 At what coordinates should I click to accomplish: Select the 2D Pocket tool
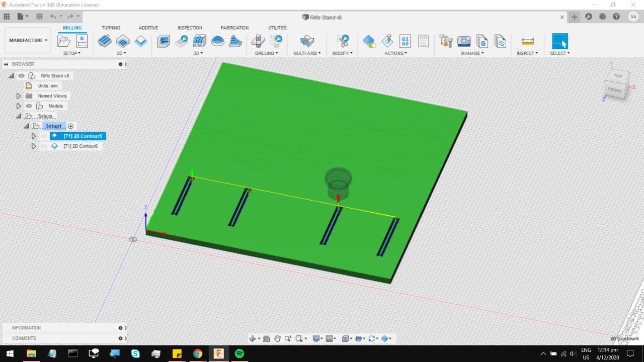[123, 41]
